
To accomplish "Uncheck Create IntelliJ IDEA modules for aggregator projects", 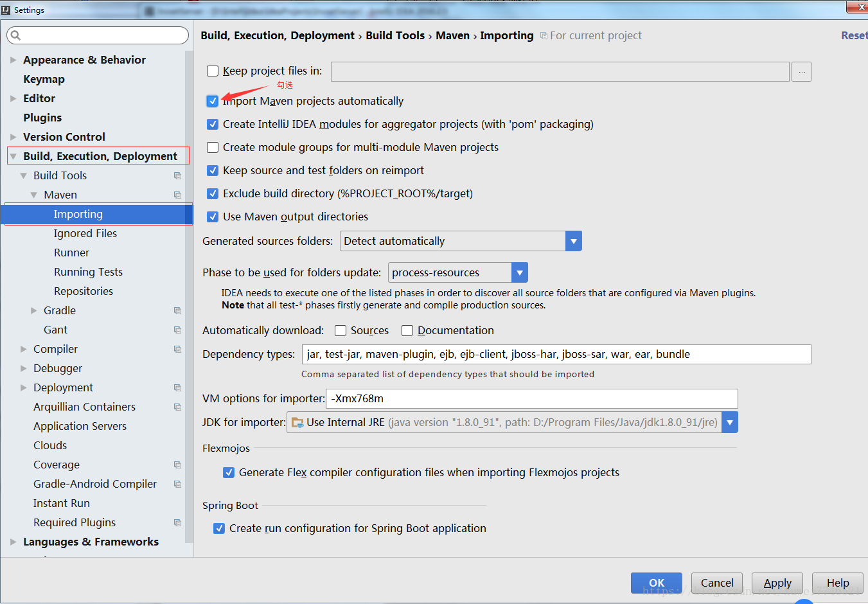I will tap(213, 124).
